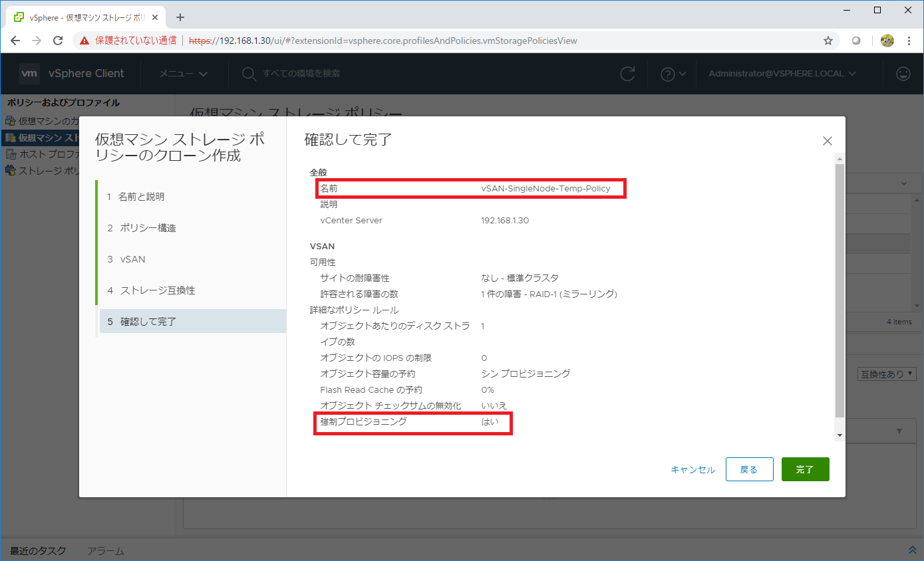Click the Chrome profile avatar icon
The height and width of the screenshot is (561, 924).
[x=887, y=41]
